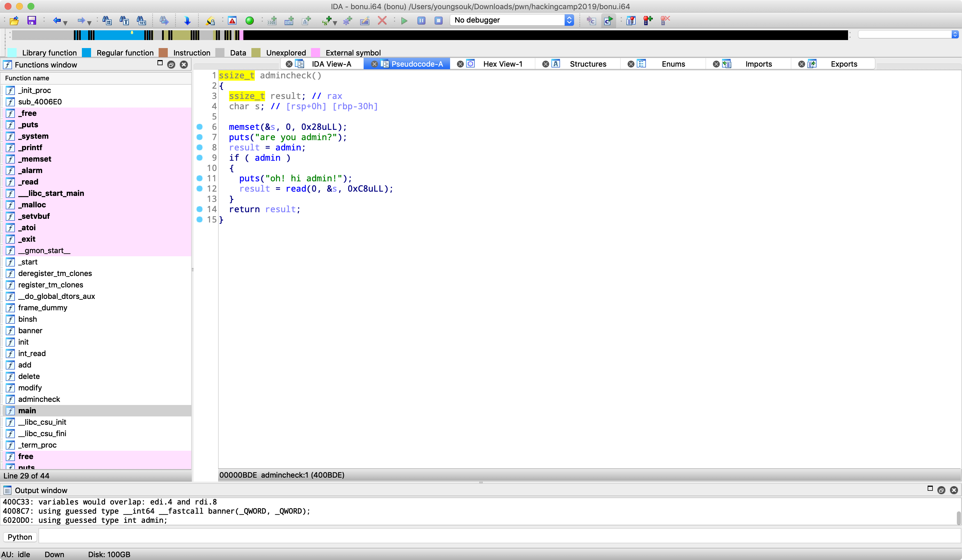This screenshot has height=560, width=962.
Task: Click the red X delete icon
Action: 382,21
